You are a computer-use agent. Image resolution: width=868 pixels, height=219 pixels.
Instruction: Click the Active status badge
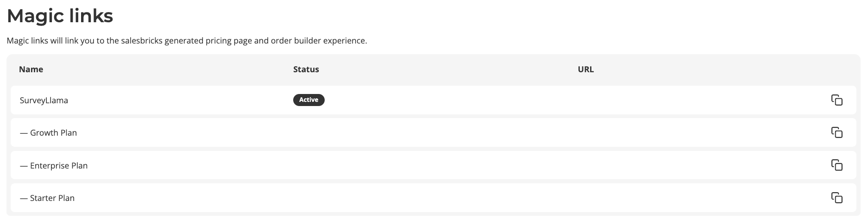pyautogui.click(x=308, y=100)
